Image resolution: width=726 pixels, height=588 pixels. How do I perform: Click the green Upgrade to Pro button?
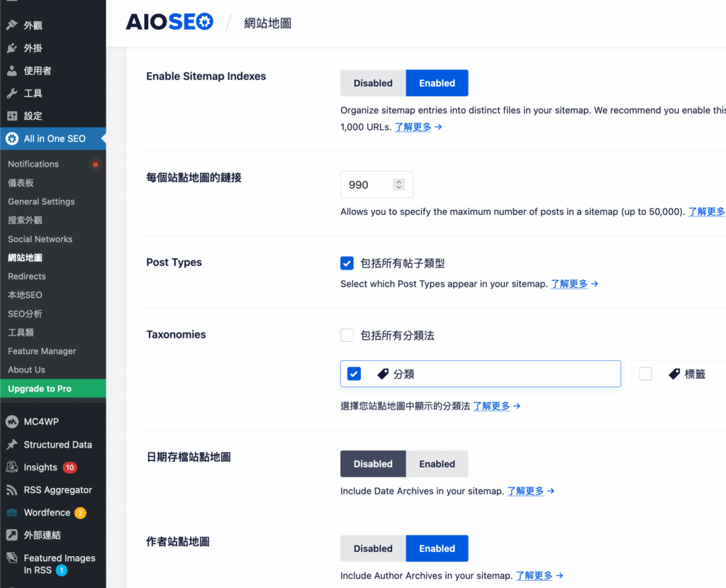click(52, 388)
